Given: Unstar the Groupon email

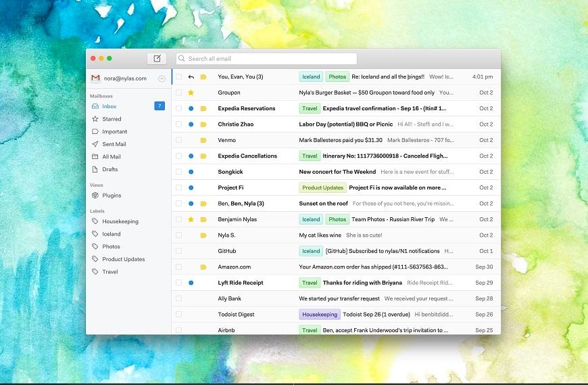Looking at the screenshot, I should (191, 92).
